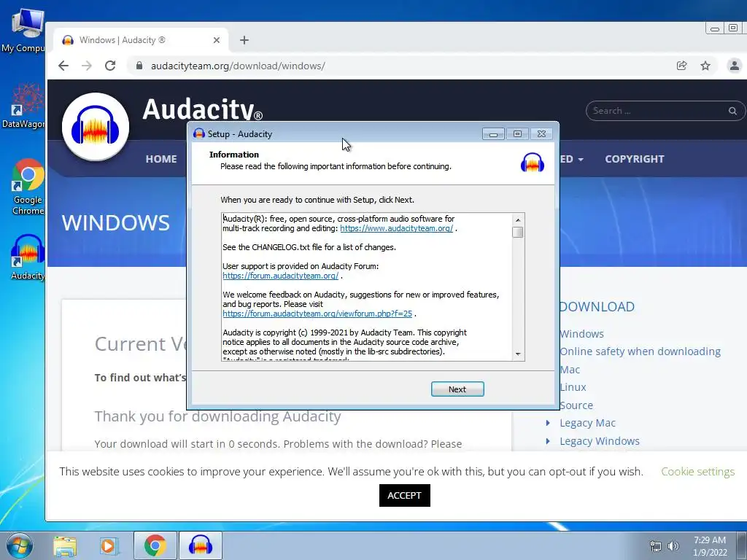
Task: Click scroll-down arrow in setup information box
Action: 518,354
